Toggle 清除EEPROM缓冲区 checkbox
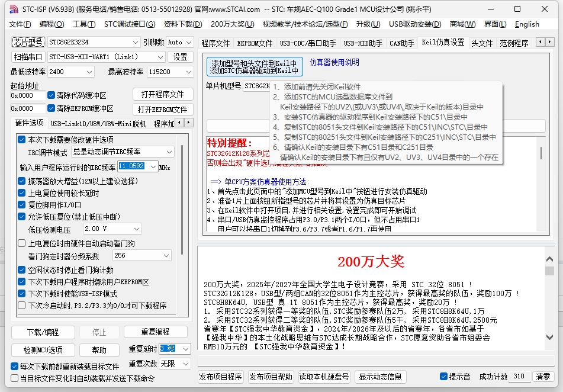 click(x=51, y=108)
